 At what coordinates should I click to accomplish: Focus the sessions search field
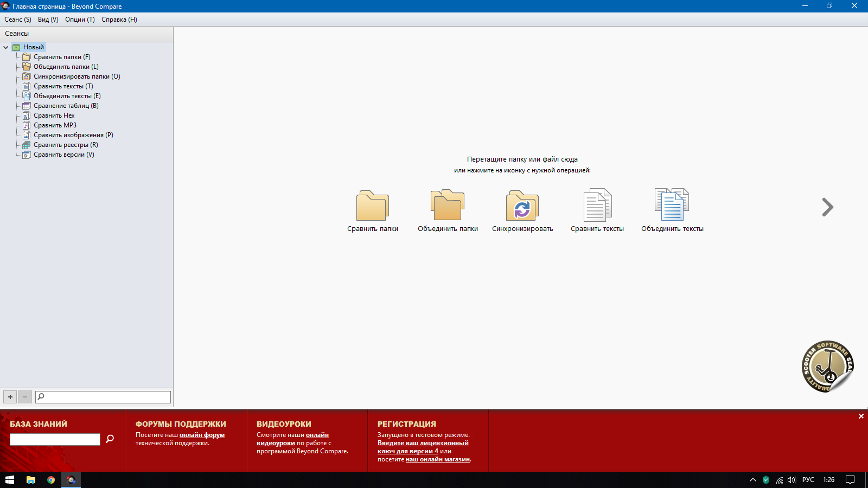(103, 397)
